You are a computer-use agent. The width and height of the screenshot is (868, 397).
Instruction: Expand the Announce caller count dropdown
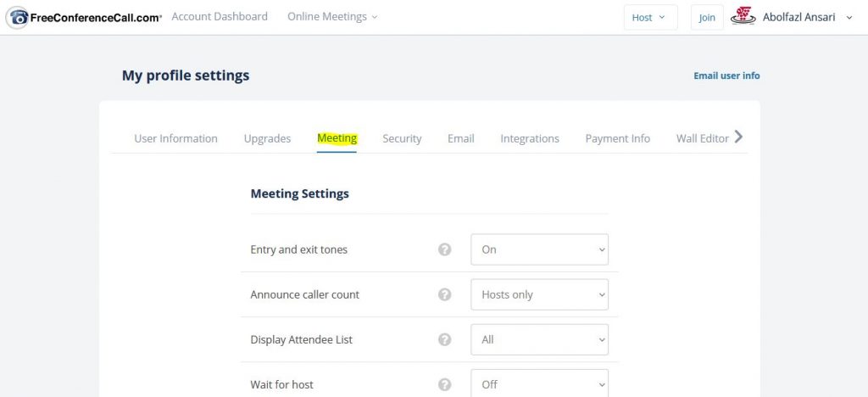539,294
